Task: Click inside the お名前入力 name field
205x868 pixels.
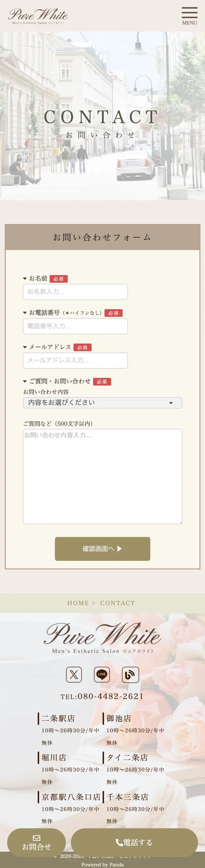Action: click(75, 292)
